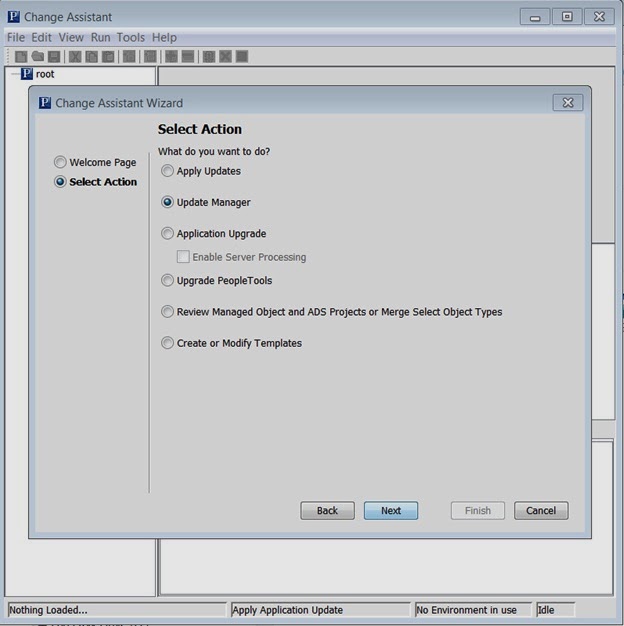Select the root tree item label
Image resolution: width=624 pixels, height=626 pixels.
tap(45, 74)
